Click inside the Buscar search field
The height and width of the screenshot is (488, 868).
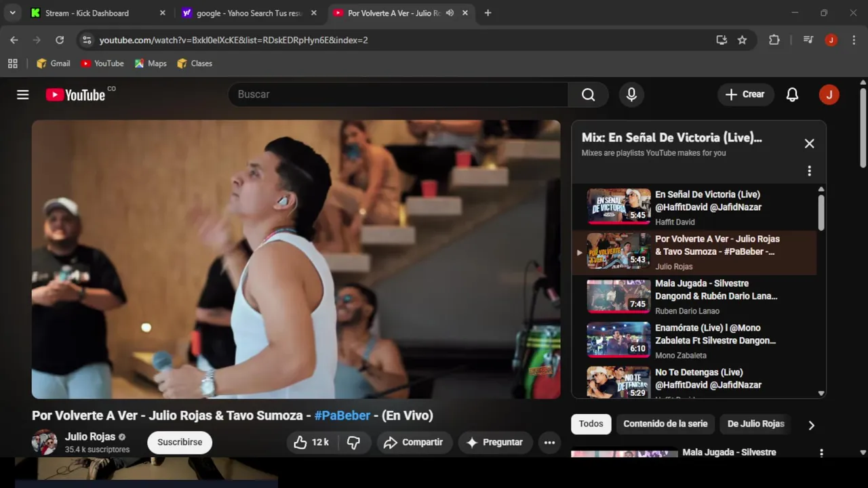point(398,95)
